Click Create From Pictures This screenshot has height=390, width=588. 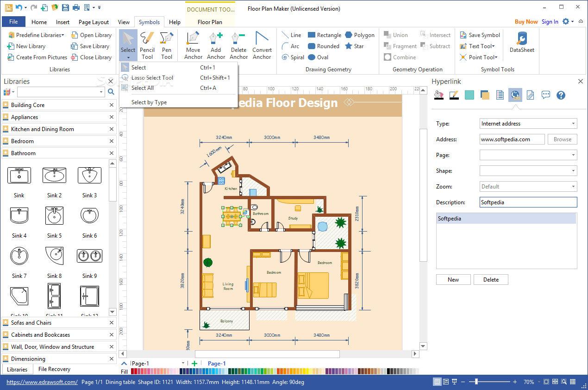37,57
